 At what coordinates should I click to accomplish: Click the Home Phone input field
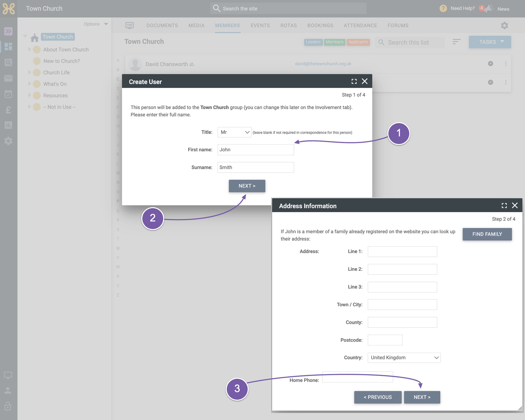point(358,377)
